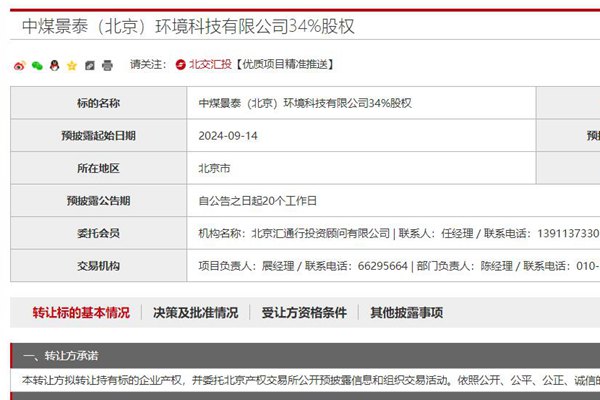Click the 北京市 region value
This screenshot has height=400, width=600.
pyautogui.click(x=215, y=168)
